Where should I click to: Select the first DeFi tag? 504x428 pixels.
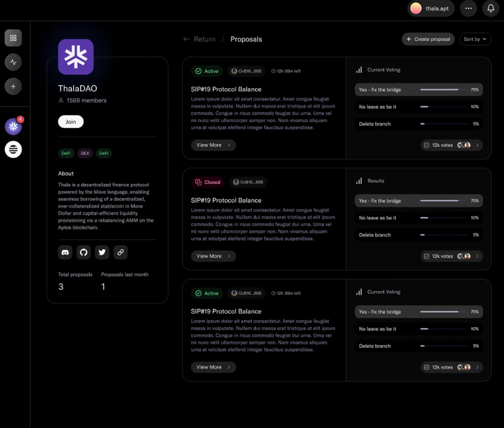point(66,153)
